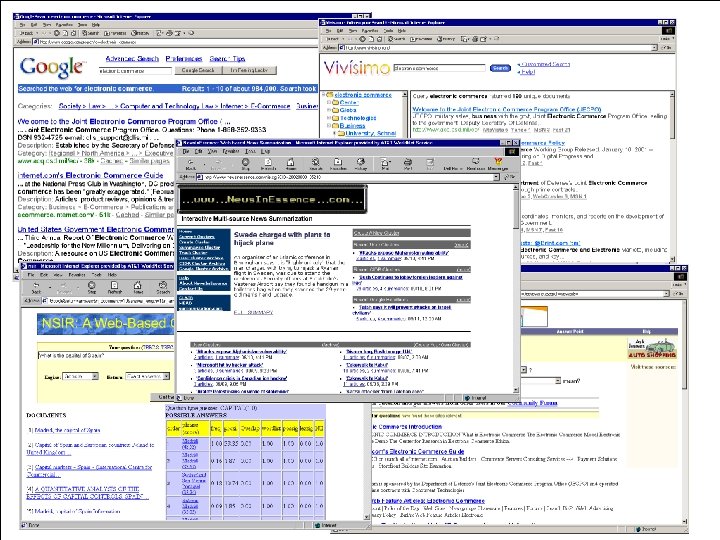The image size is (720, 540).
Task: Click Mail icon in NewsInEssence toolbar
Action: click(x=385, y=163)
